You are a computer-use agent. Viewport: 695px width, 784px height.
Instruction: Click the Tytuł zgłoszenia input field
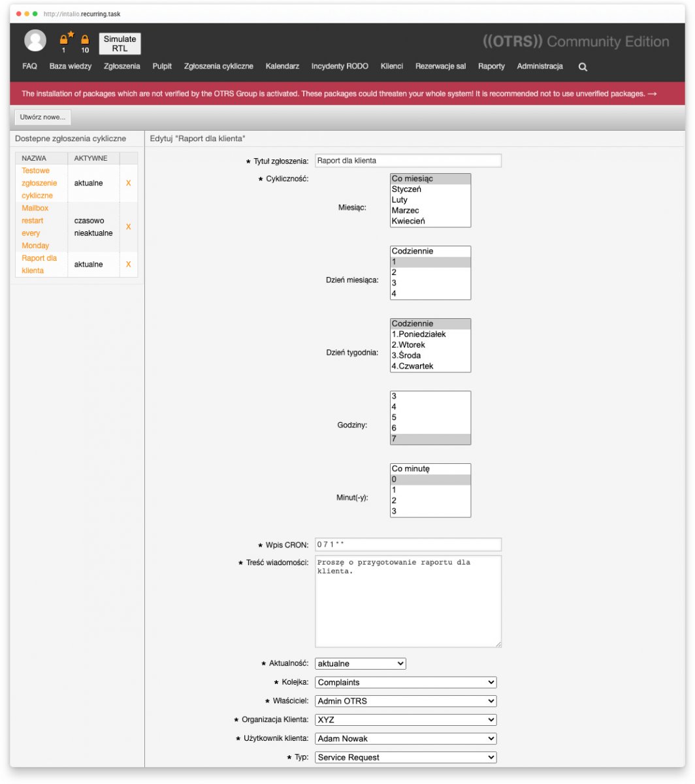(408, 161)
